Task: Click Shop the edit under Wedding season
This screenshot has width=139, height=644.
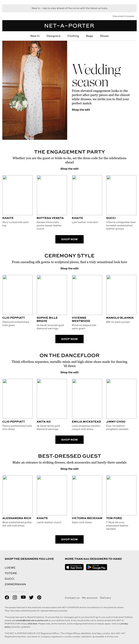Action: (x=81, y=109)
